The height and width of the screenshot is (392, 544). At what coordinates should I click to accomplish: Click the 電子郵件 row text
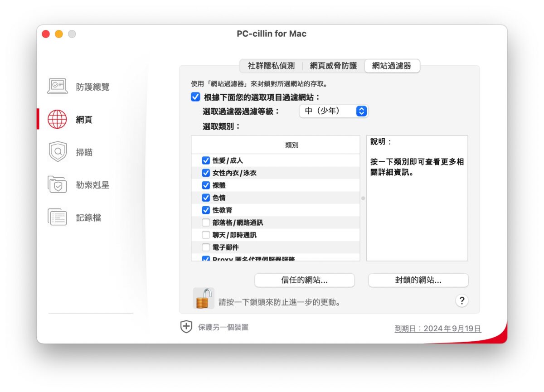pyautogui.click(x=226, y=247)
